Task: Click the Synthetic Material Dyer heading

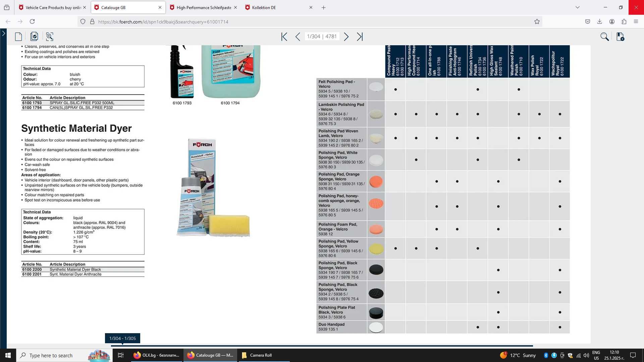Action: point(76,128)
